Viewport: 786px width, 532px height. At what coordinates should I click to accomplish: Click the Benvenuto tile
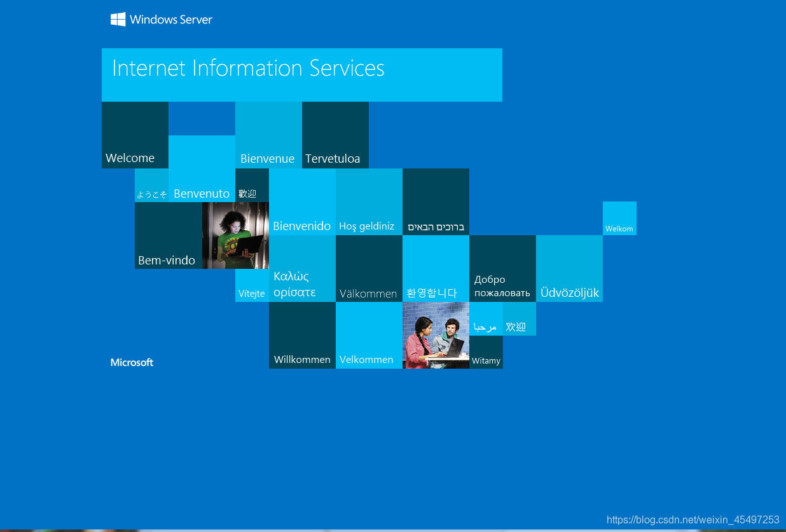click(202, 168)
